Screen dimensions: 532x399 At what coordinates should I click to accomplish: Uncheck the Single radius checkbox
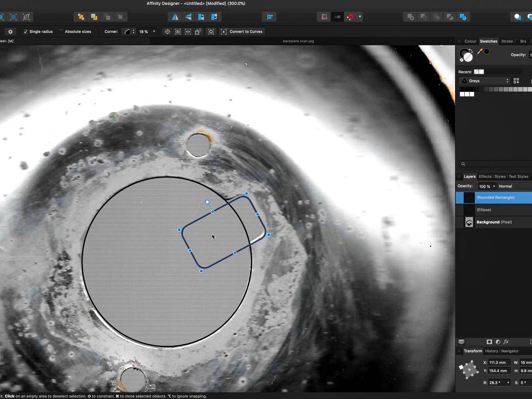[x=26, y=32]
